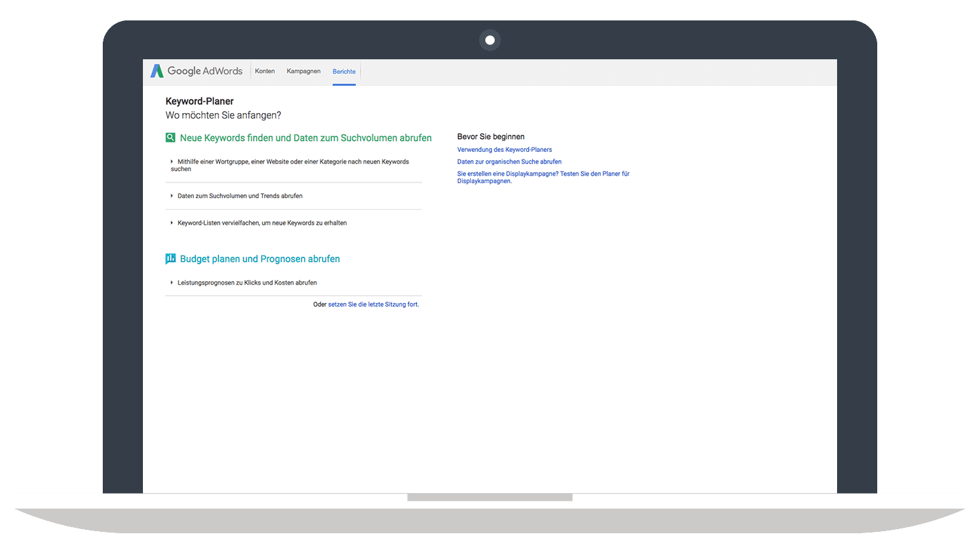Switch to the Berichte tab
The height and width of the screenshot is (553, 980).
(344, 72)
